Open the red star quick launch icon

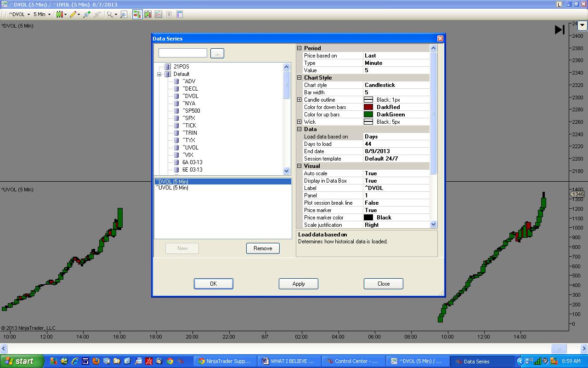point(149,361)
